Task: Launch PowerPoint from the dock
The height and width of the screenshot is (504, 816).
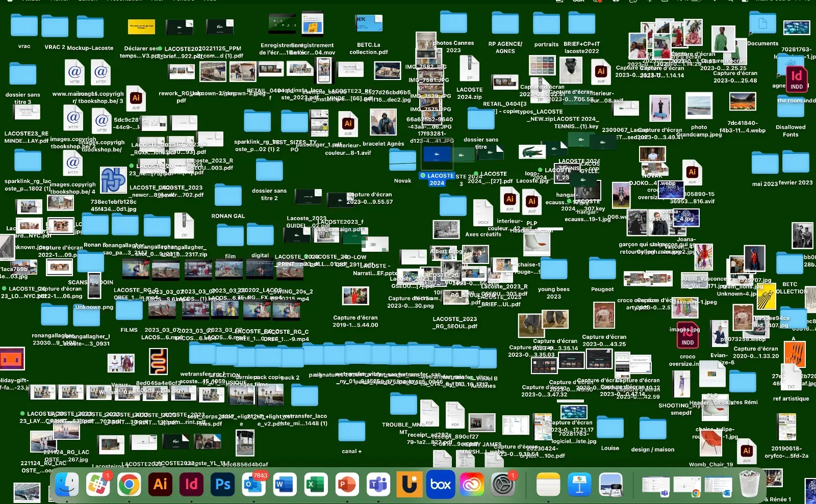Action: [347, 484]
